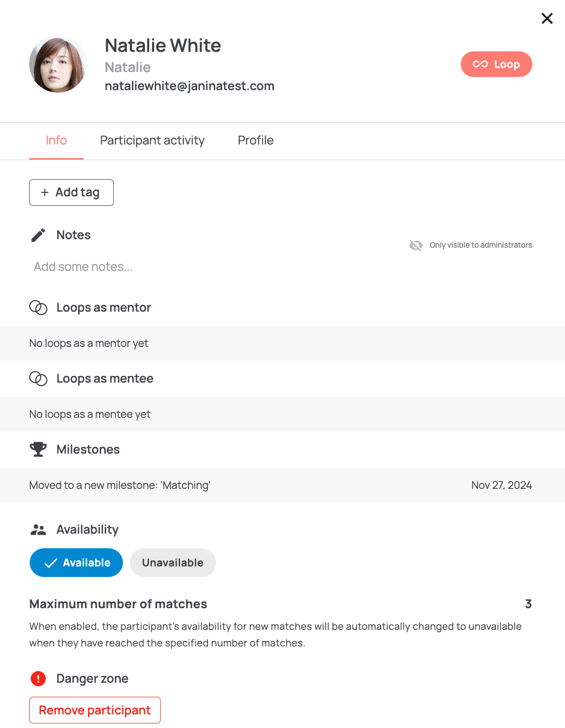Set availability to Available
The width and height of the screenshot is (565, 728).
[x=76, y=562]
